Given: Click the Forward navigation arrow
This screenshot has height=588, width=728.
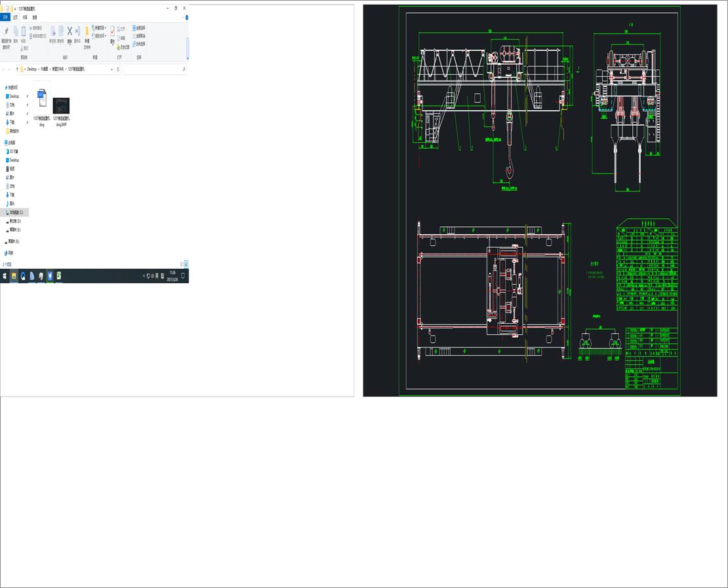Looking at the screenshot, I should tap(10, 69).
